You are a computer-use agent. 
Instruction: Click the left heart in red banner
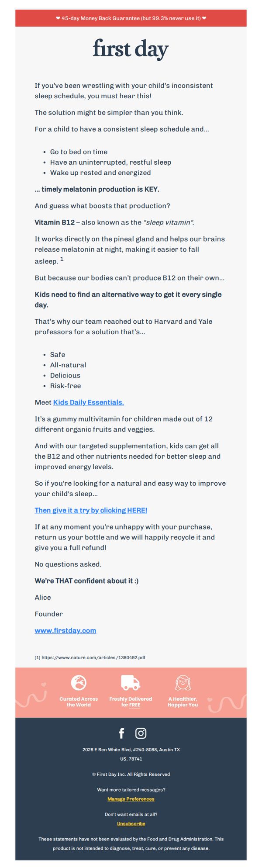click(58, 18)
